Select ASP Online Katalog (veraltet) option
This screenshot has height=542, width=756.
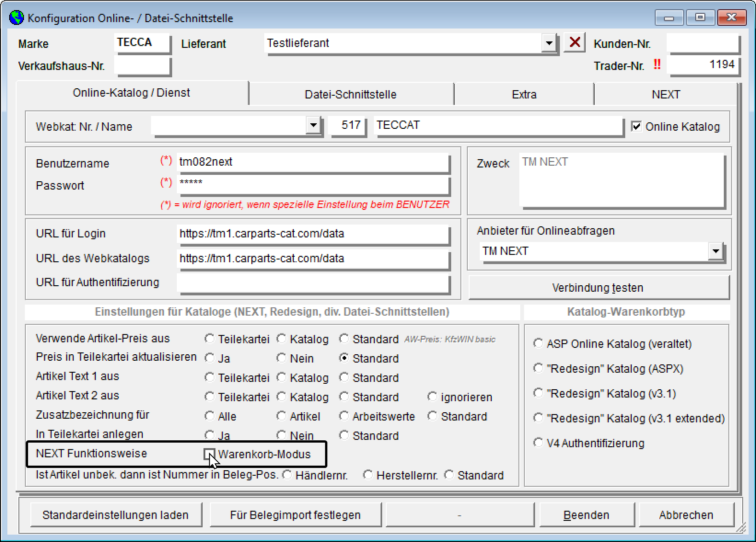[538, 343]
